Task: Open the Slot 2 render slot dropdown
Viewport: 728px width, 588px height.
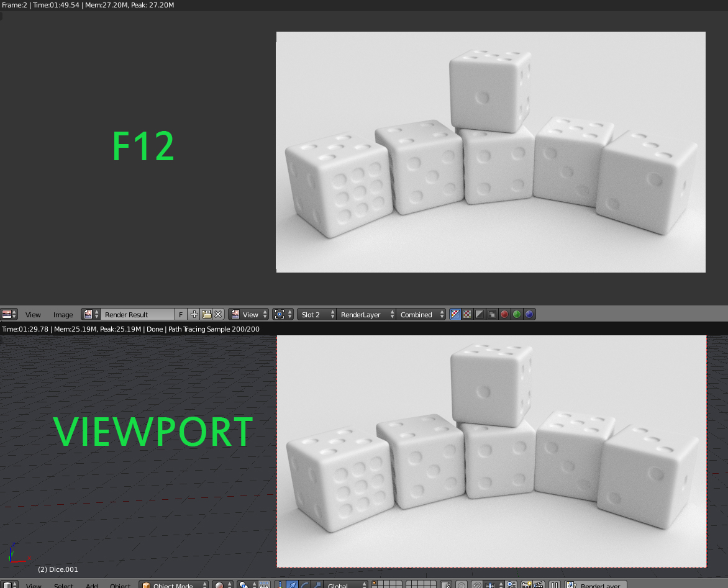Action: 317,315
